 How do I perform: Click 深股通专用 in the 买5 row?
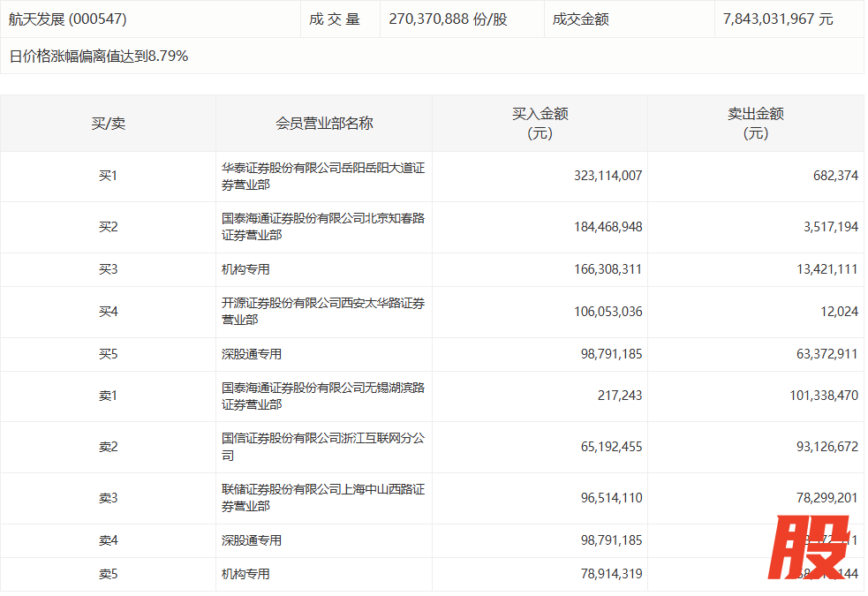[252, 354]
